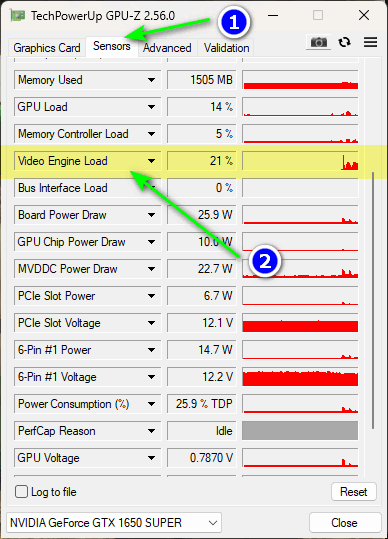Image resolution: width=388 pixels, height=539 pixels.
Task: Click the Bus Interface Load label
Action: [x=63, y=188]
